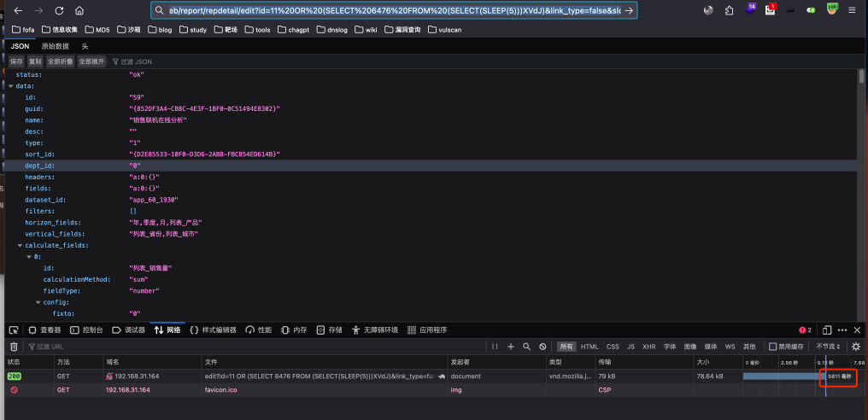Filter requests by 图像
The width and height of the screenshot is (868, 420).
pos(690,347)
